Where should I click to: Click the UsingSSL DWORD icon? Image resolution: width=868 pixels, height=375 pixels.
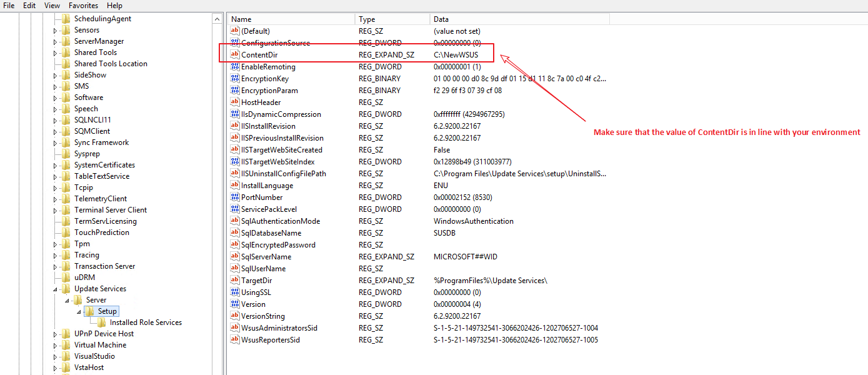235,292
